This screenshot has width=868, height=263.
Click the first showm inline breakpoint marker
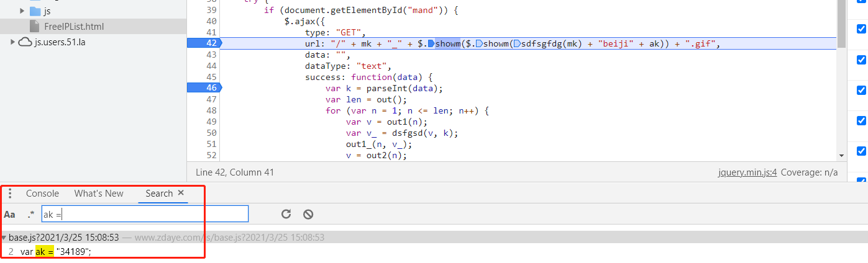coord(431,43)
